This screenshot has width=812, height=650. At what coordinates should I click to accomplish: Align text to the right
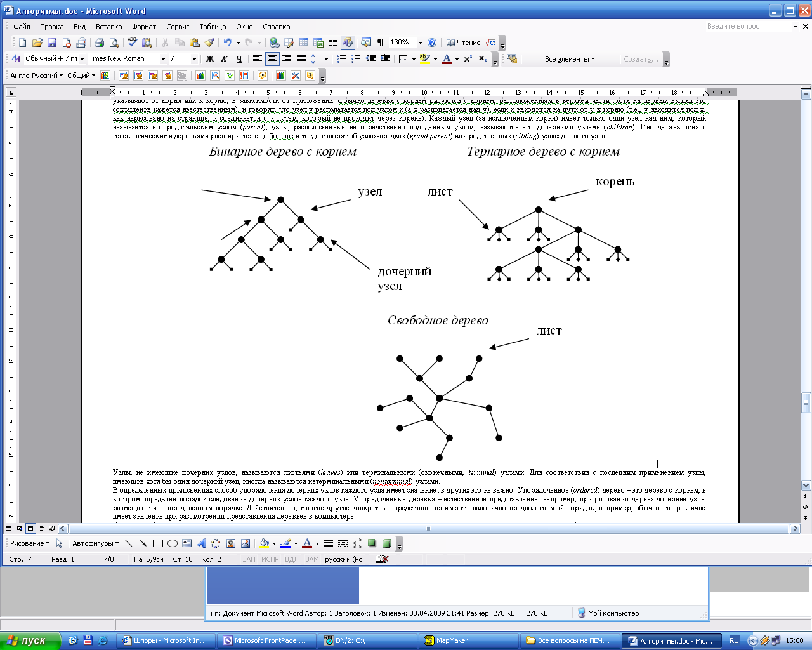pyautogui.click(x=287, y=59)
